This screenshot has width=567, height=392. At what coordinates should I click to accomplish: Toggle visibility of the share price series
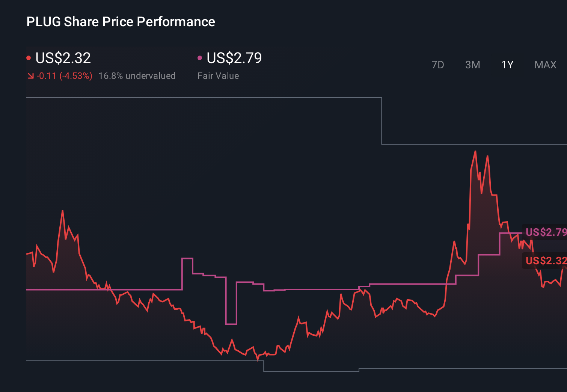click(63, 58)
